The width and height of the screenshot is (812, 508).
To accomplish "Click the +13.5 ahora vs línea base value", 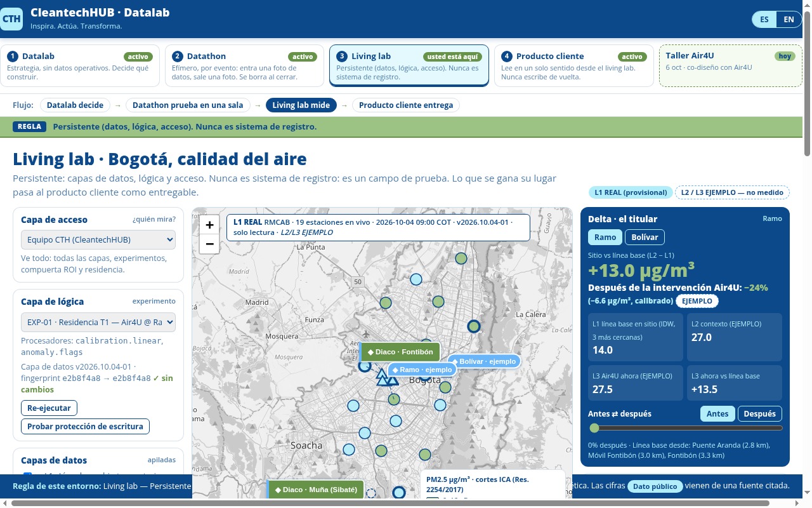I will [x=704, y=389].
